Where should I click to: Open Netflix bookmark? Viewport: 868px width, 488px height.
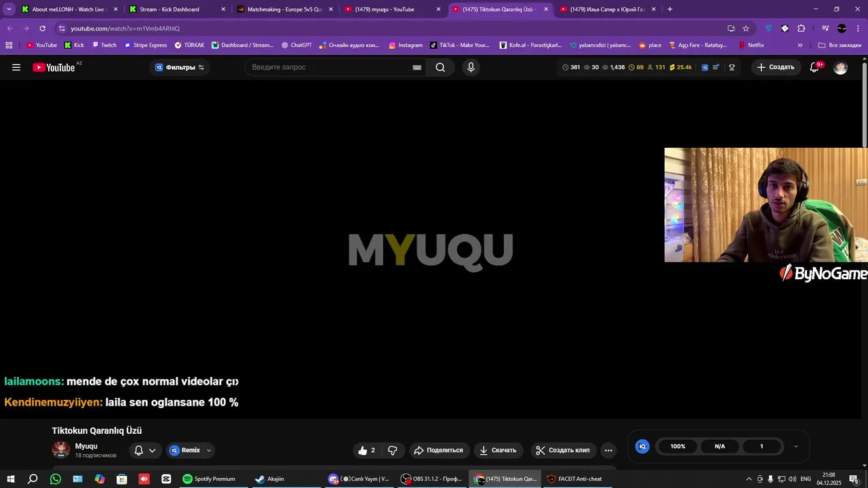pos(751,45)
